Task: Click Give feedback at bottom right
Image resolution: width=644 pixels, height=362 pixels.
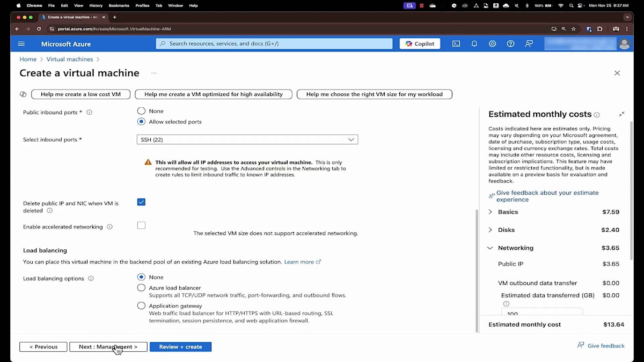Action: 601,346
